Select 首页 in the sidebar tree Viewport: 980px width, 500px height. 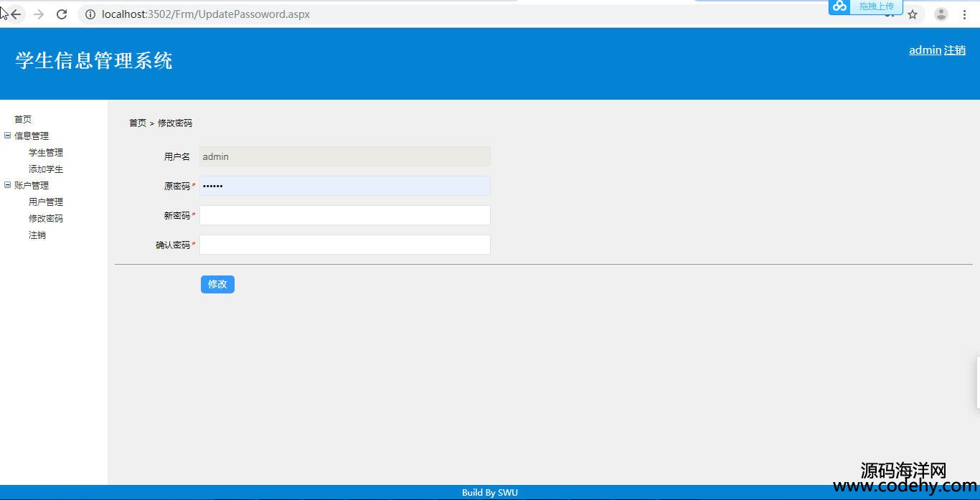coord(23,120)
